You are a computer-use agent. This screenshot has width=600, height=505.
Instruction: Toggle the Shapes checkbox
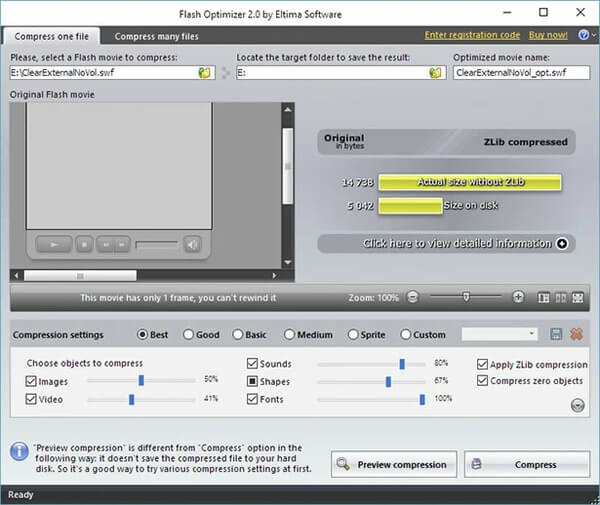(252, 381)
